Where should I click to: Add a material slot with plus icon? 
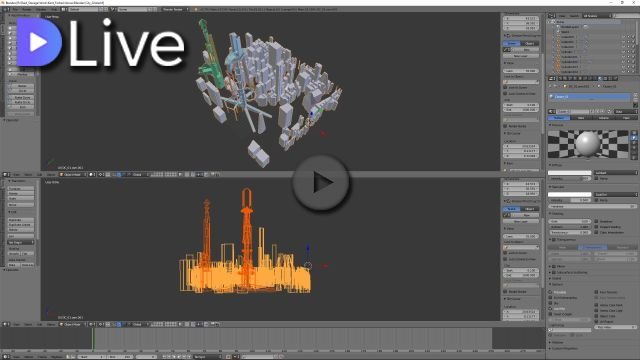click(x=636, y=94)
